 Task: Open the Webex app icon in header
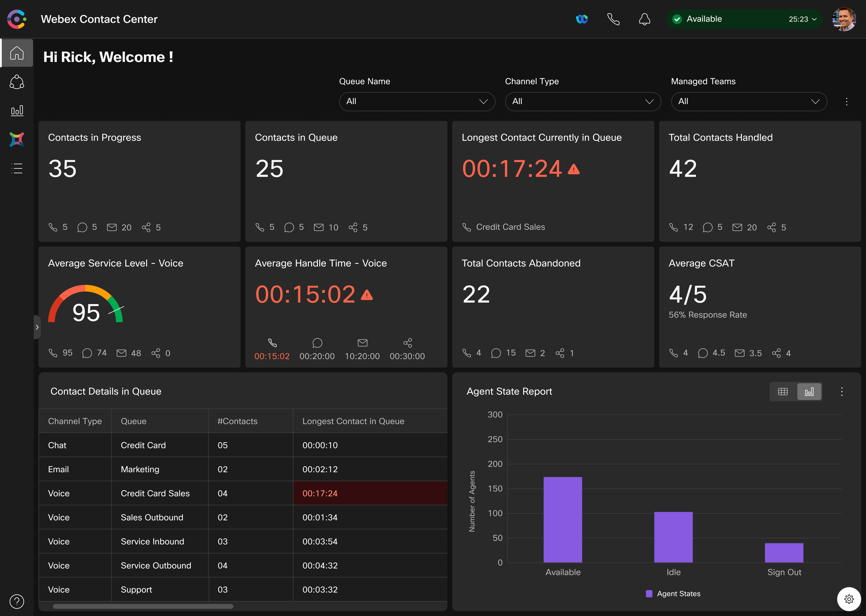tap(582, 19)
